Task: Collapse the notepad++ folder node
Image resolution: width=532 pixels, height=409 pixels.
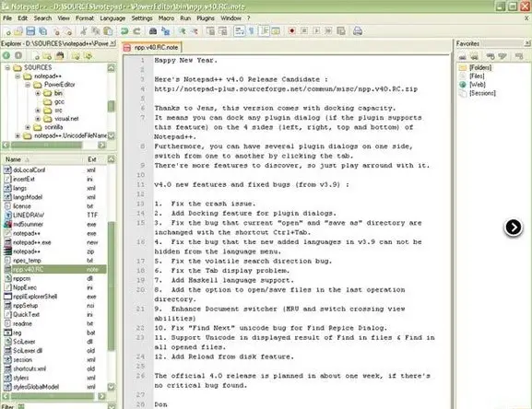Action: point(18,76)
